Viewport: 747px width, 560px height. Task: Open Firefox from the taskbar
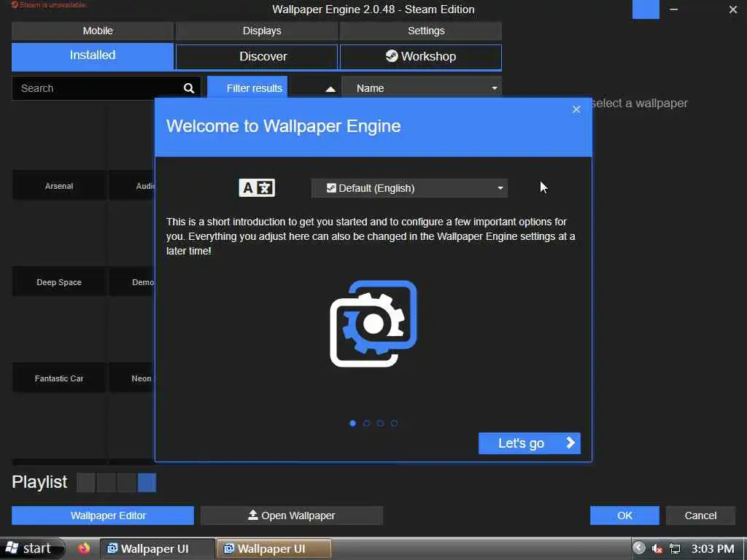tap(84, 548)
